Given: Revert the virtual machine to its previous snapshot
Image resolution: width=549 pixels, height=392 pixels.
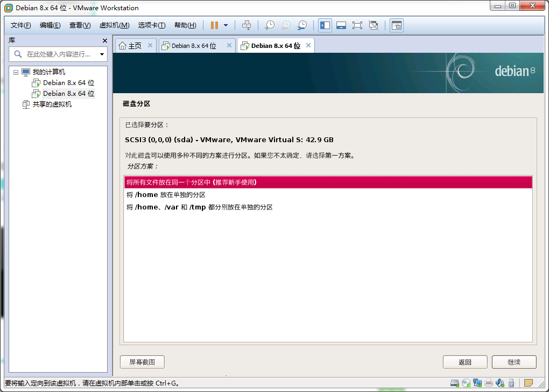Looking at the screenshot, I should coord(286,25).
